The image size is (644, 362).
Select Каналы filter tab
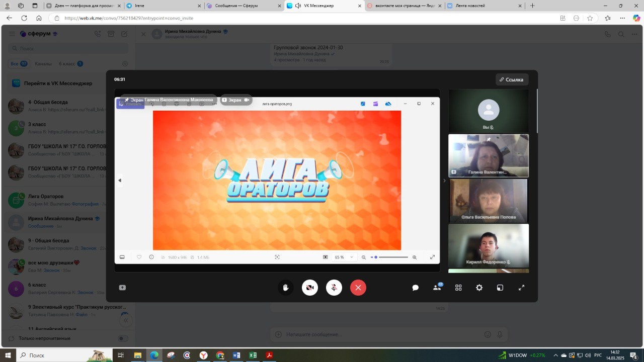click(43, 64)
